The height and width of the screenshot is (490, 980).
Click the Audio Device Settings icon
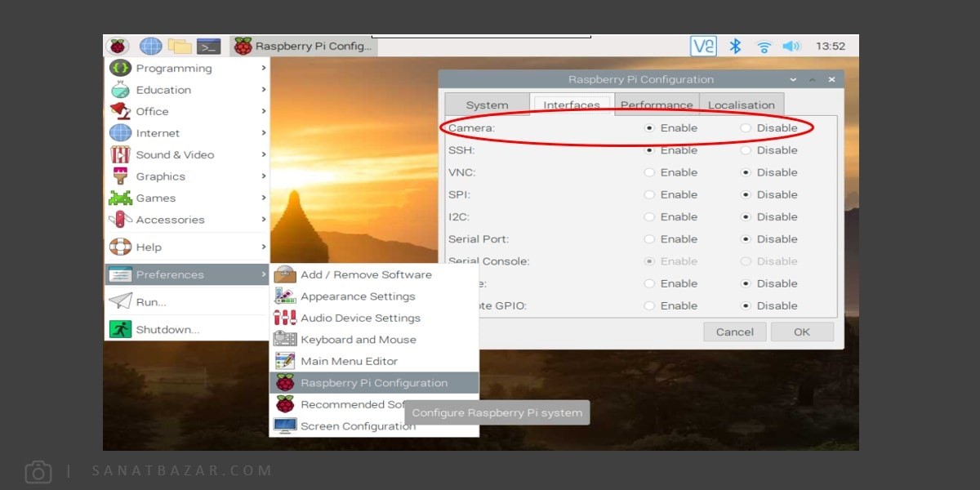285,318
